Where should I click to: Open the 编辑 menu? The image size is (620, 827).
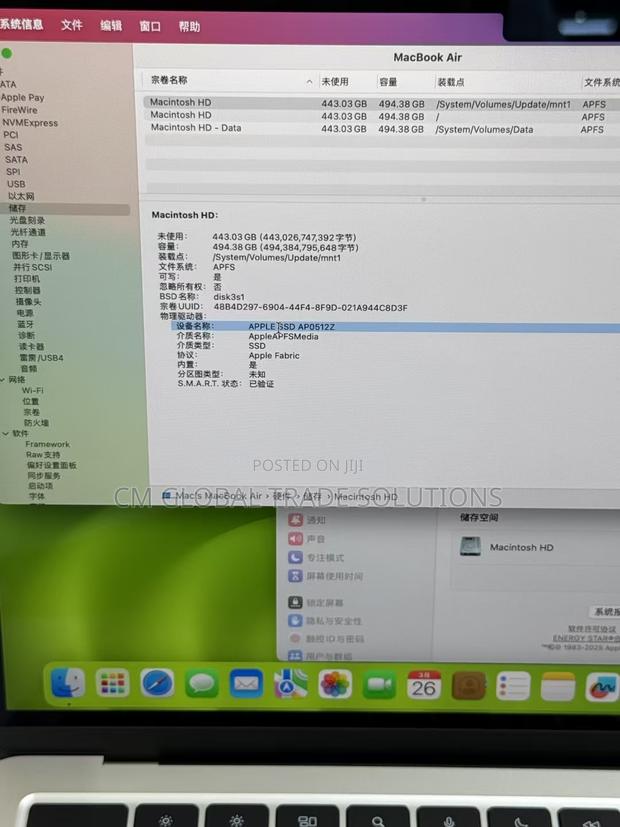111,25
